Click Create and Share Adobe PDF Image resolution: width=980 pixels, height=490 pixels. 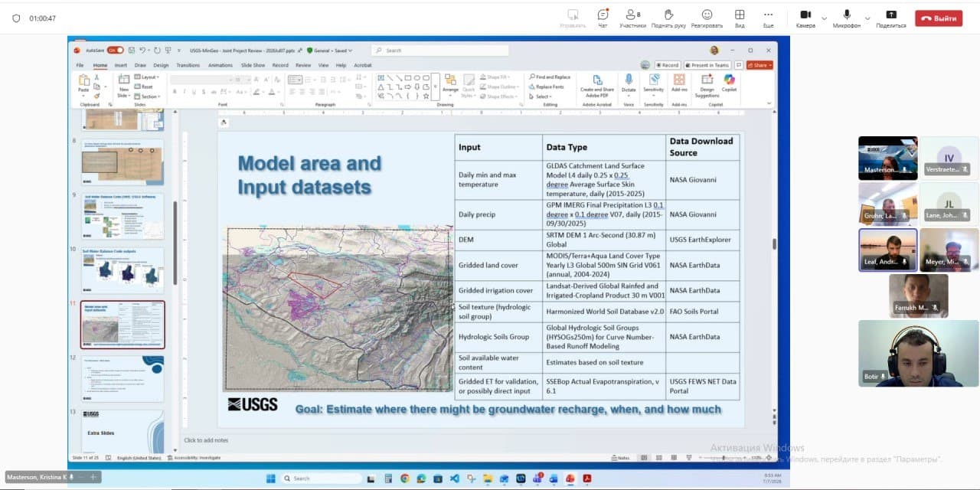(x=596, y=84)
